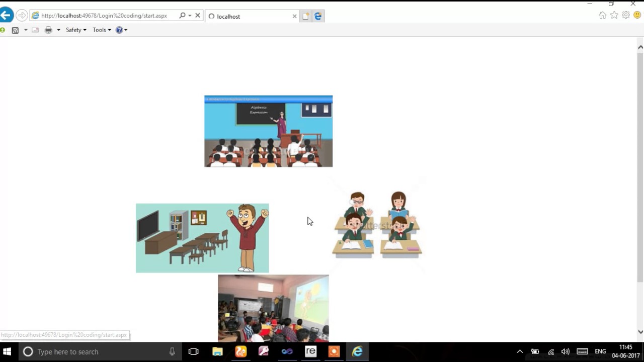This screenshot has height=362, width=644.
Task: Click the page scroll up arrow
Action: pyautogui.click(x=640, y=47)
